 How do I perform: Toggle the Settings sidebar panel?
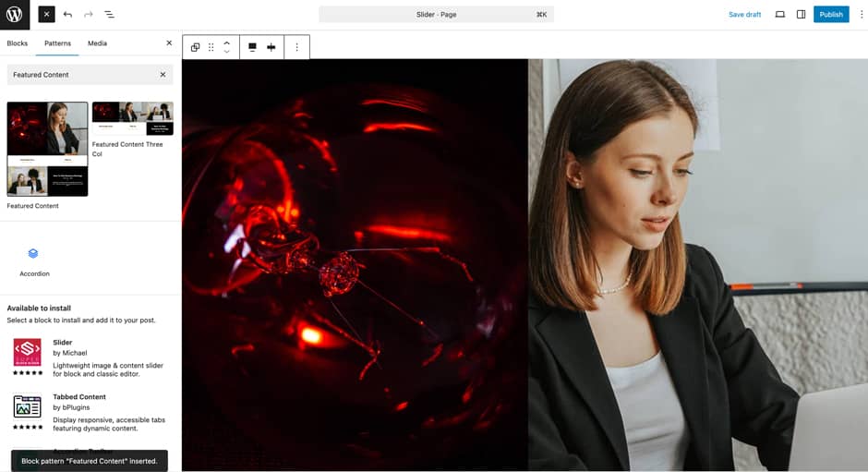(x=801, y=15)
